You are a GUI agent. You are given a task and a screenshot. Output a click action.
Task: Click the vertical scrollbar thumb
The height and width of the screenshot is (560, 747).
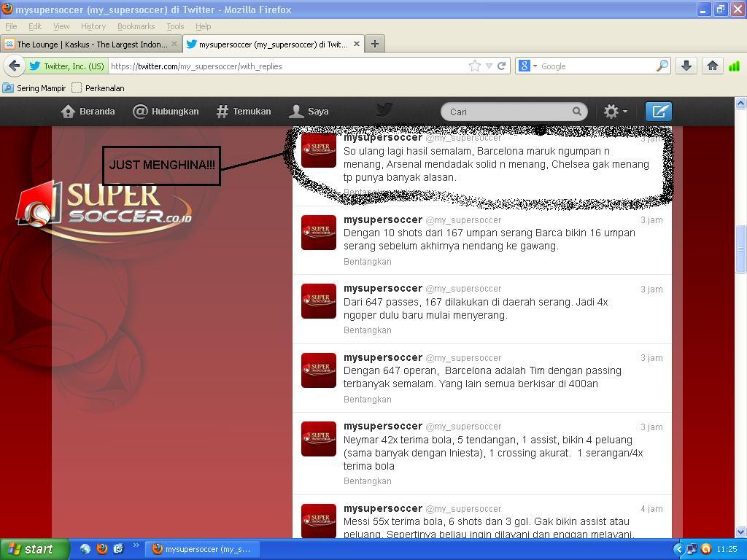click(x=740, y=249)
